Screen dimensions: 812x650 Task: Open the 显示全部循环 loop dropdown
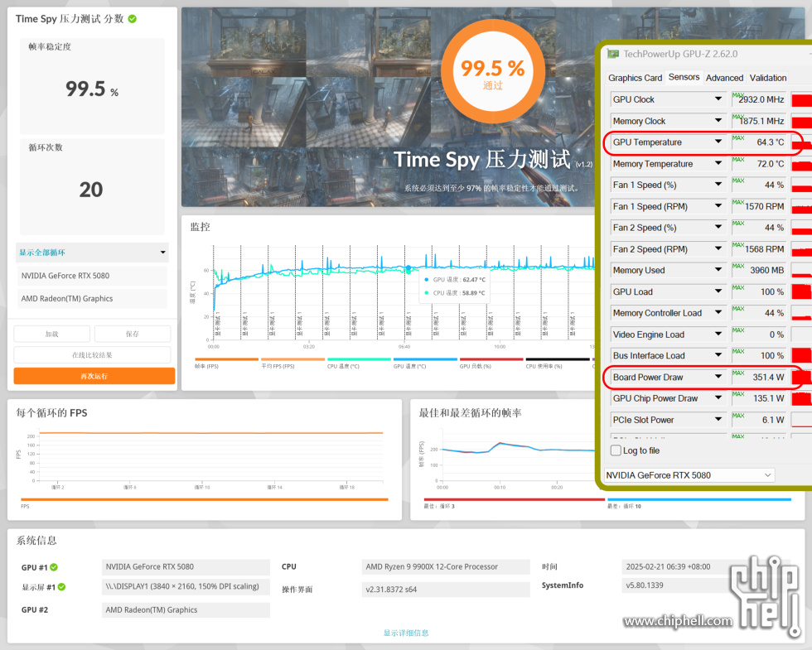[92, 253]
